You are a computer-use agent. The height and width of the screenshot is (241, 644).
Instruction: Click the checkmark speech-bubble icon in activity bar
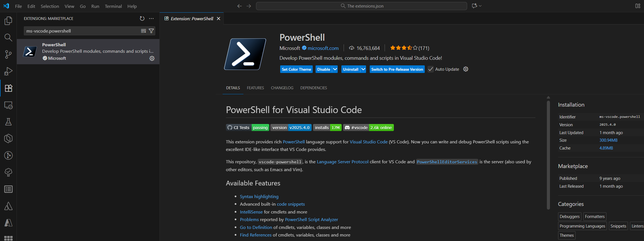(8, 172)
